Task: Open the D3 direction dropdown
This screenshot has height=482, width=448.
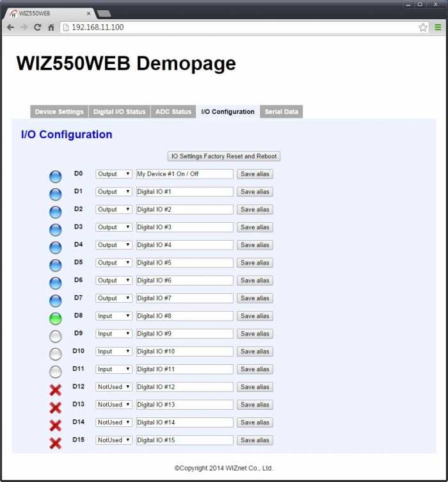Action: tap(114, 227)
